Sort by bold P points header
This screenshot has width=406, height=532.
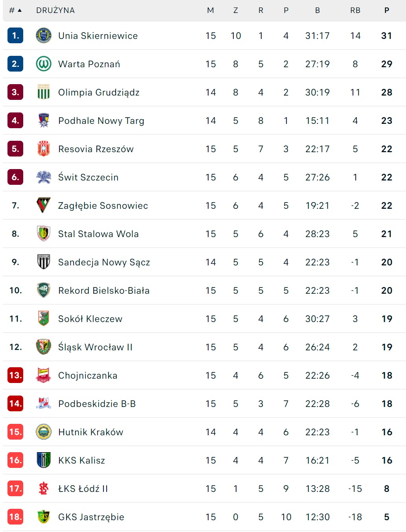[386, 10]
